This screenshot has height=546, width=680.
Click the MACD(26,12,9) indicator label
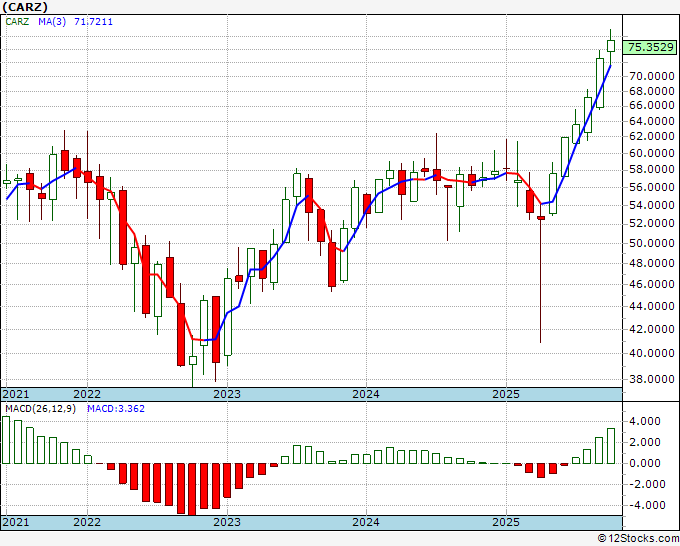tap(40, 409)
